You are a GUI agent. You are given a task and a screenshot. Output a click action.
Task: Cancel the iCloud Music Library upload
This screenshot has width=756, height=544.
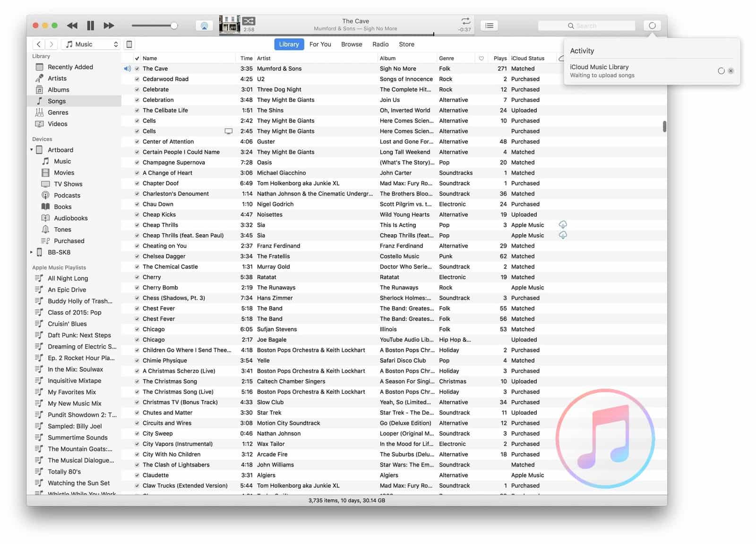coord(731,71)
